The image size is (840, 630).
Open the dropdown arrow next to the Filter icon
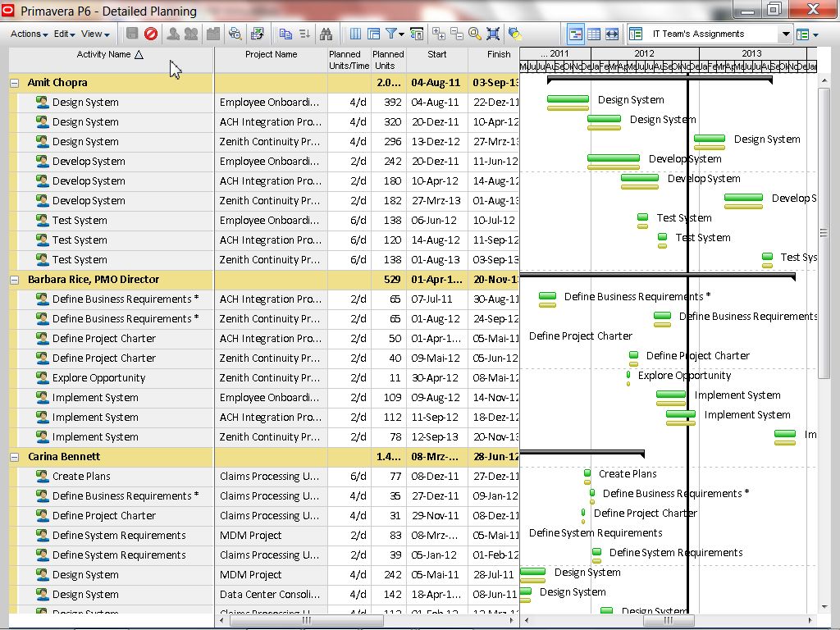pos(401,34)
